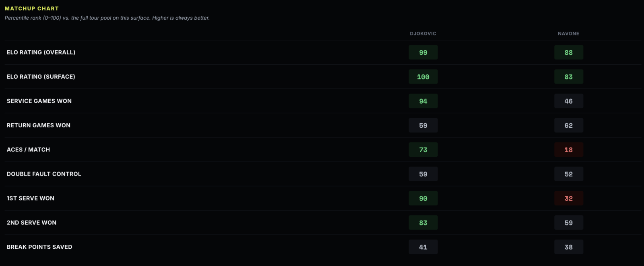Click Djokovic's break points saved value 41
This screenshot has width=644, height=266.
[x=423, y=247]
